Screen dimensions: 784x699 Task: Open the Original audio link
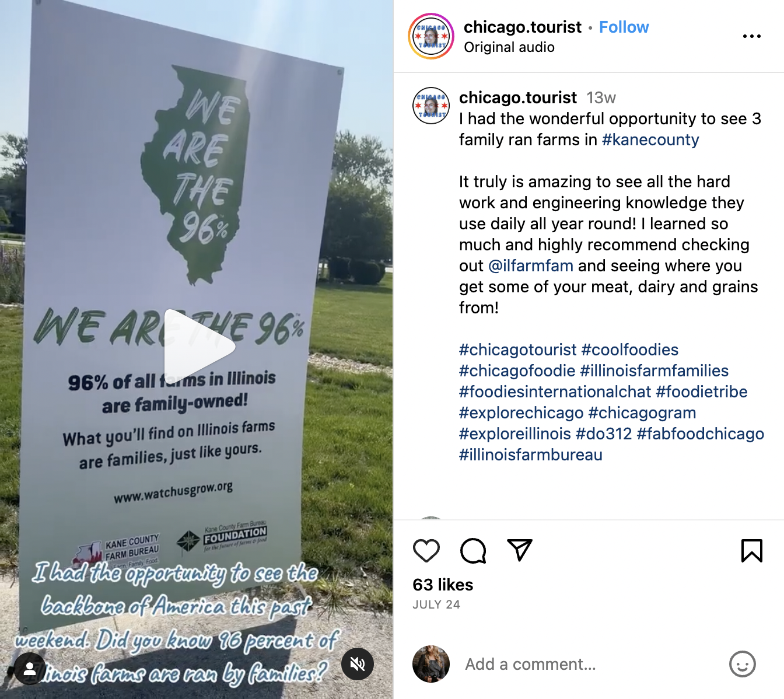(509, 47)
